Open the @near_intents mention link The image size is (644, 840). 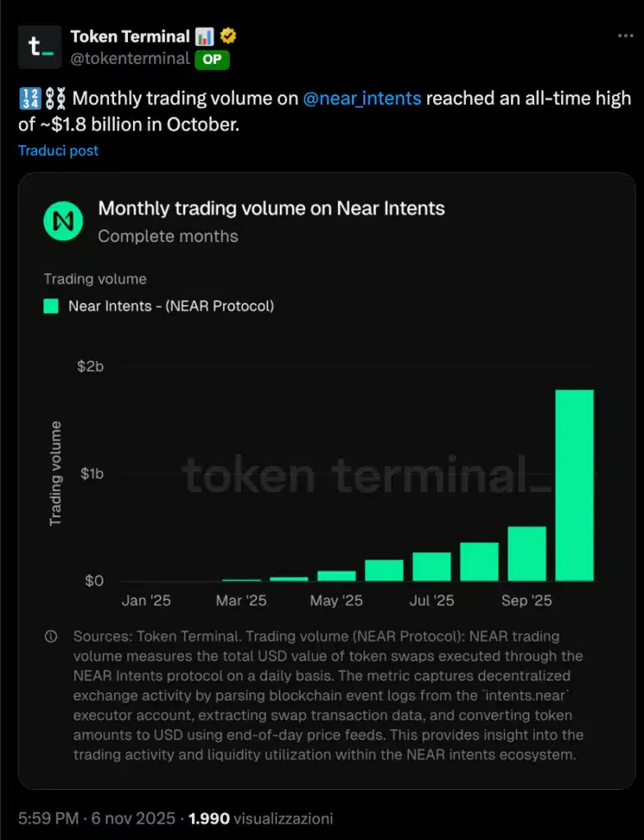pos(360,98)
